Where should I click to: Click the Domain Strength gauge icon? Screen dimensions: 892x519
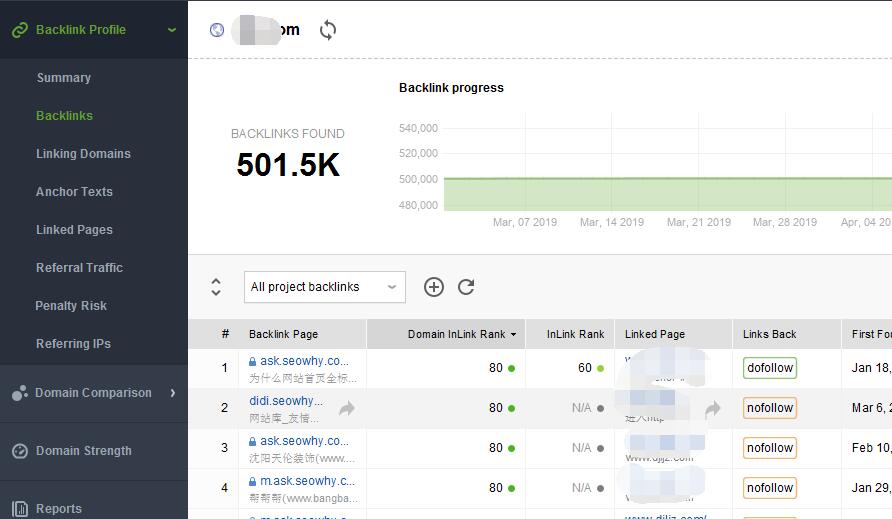point(19,451)
